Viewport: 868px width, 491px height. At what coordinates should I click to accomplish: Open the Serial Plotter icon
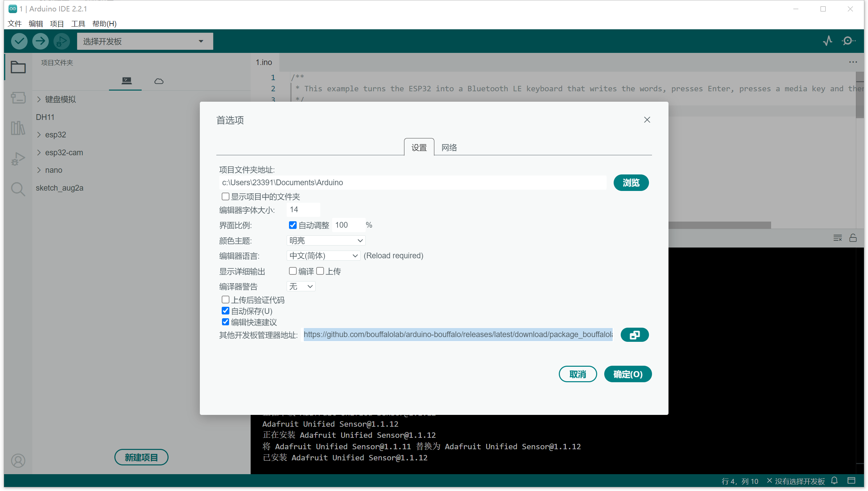[828, 41]
